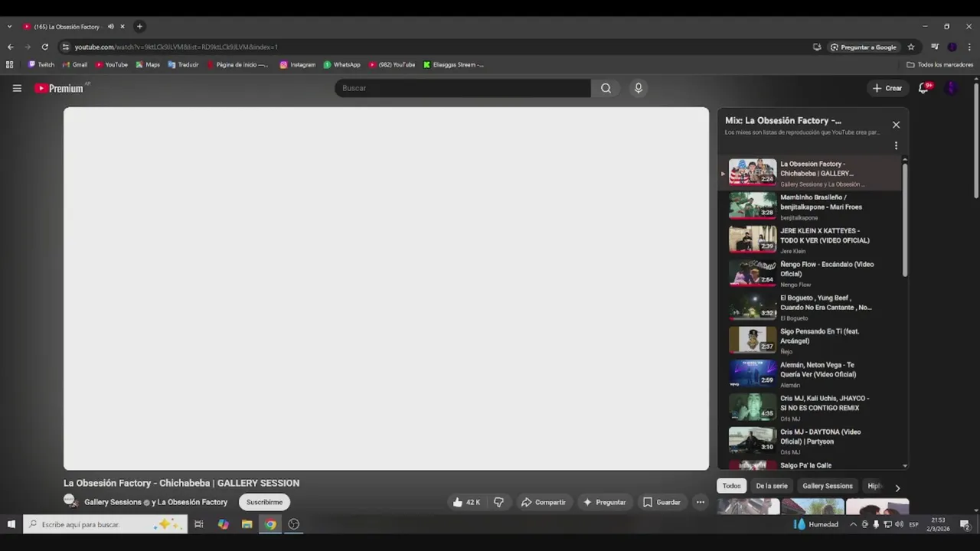Image resolution: width=980 pixels, height=551 pixels.
Task: Play Sigo Pensando En Ti
Action: pos(812,340)
